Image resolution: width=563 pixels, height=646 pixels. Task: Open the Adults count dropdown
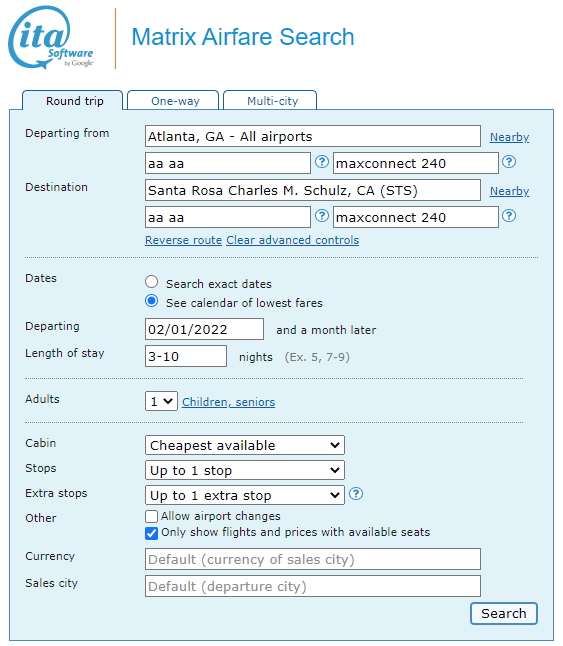[161, 401]
